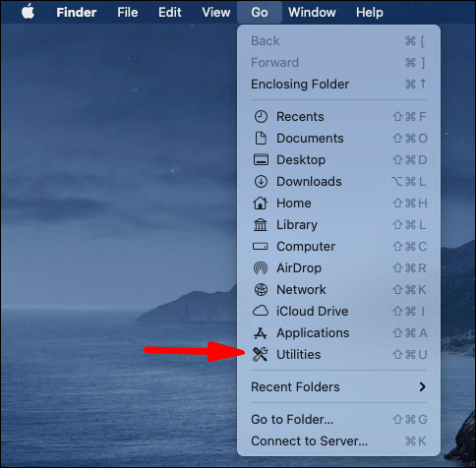Screen dimensions: 476x468
Task: Choose Applications in the Go menu
Action: pyautogui.click(x=338, y=333)
